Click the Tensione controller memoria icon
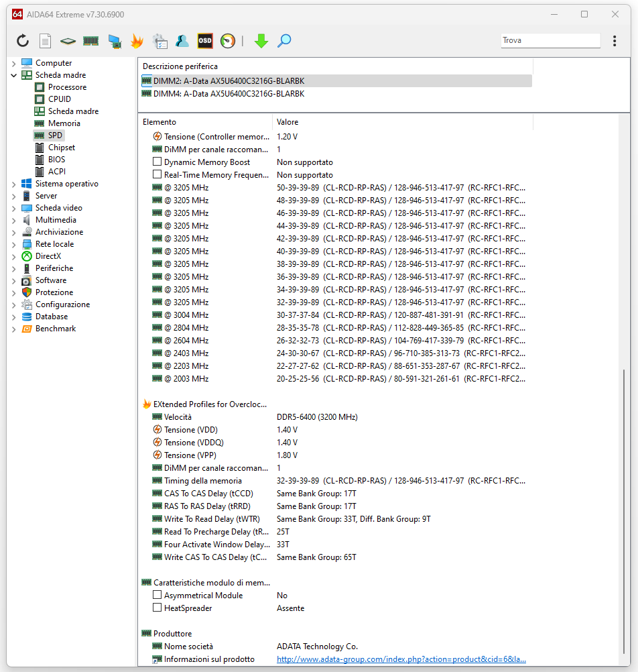 [x=157, y=136]
